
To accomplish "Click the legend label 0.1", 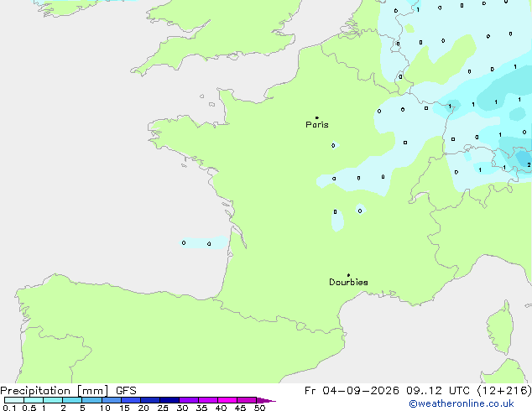I will [x=9, y=408].
